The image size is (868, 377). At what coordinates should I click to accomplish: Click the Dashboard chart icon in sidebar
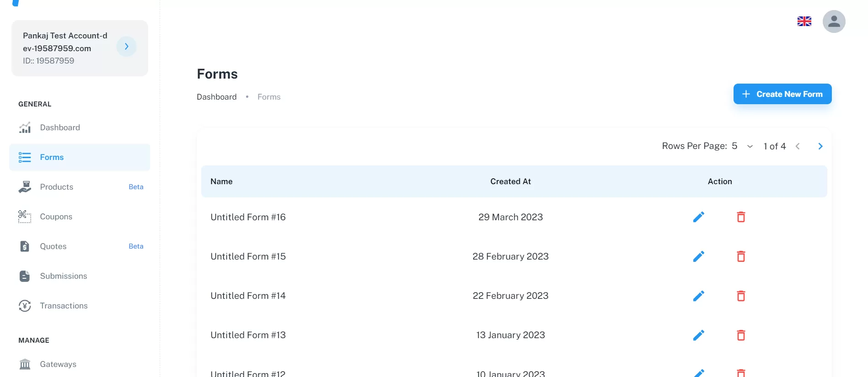[x=25, y=127]
